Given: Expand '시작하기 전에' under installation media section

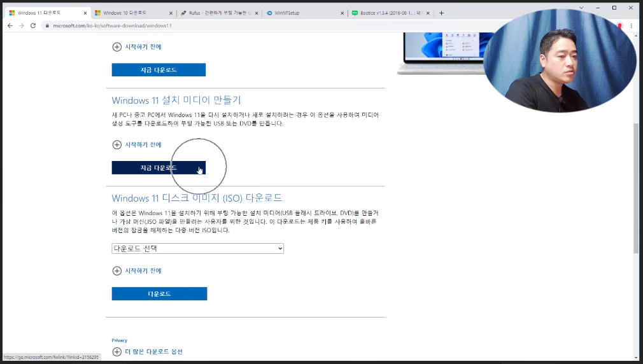Looking at the screenshot, I should coord(137,144).
